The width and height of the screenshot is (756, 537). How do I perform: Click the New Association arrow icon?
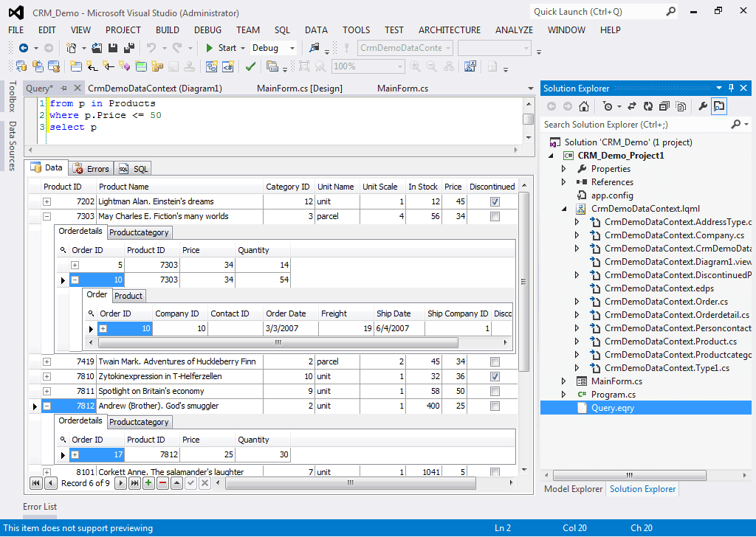92,66
